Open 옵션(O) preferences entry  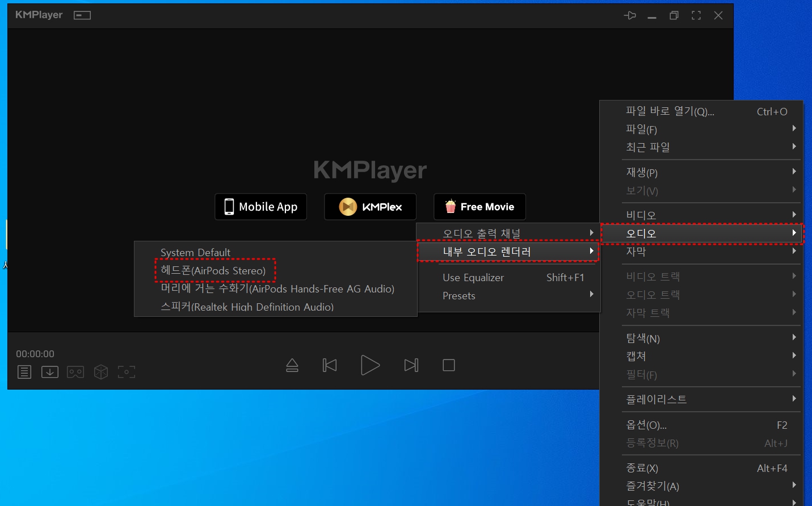click(701, 425)
